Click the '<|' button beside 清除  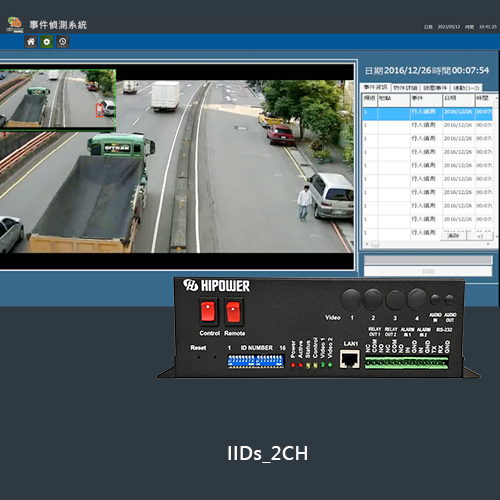tap(479, 236)
